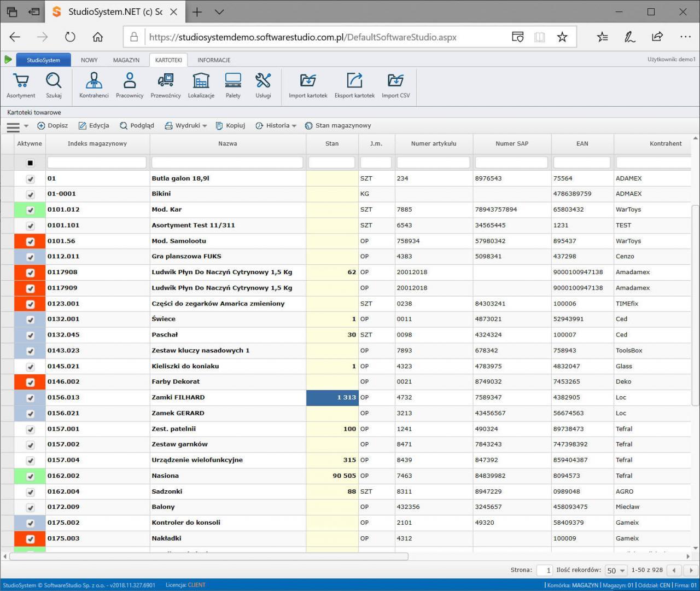Toggle the Aktywne filter checkbox in header
This screenshot has height=591, width=700.
(x=30, y=163)
